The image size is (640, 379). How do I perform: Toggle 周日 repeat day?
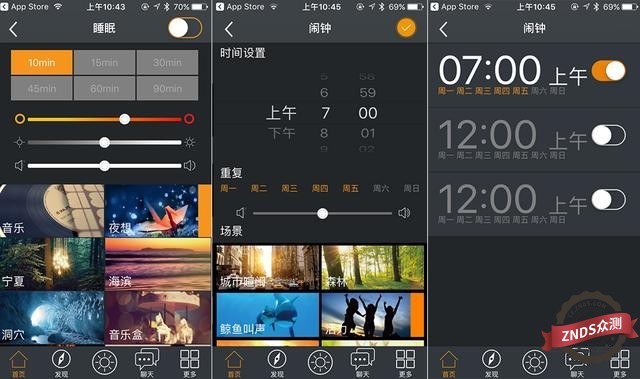[411, 188]
